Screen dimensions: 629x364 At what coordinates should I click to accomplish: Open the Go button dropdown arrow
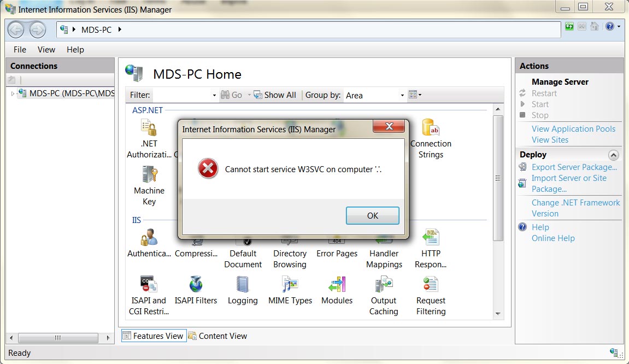[x=249, y=95]
